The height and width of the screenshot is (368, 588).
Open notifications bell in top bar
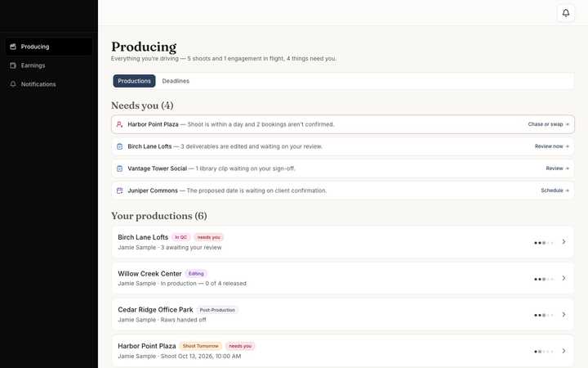click(565, 13)
